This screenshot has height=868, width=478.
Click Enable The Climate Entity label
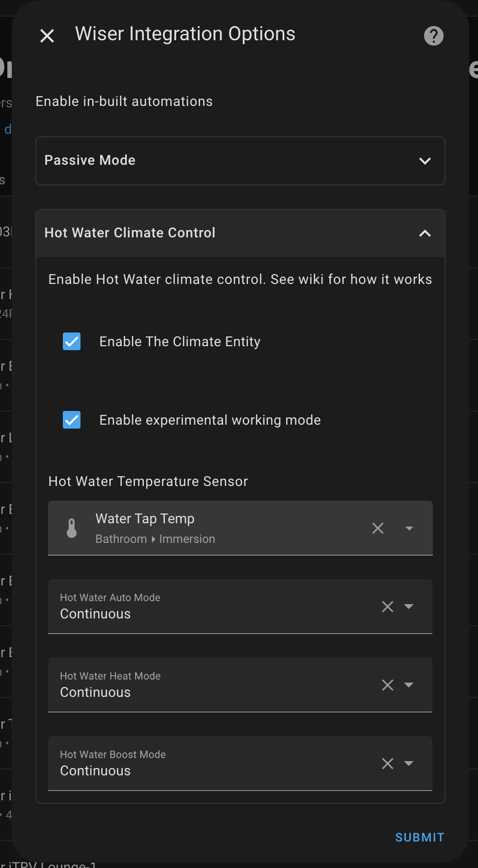pyautogui.click(x=180, y=341)
